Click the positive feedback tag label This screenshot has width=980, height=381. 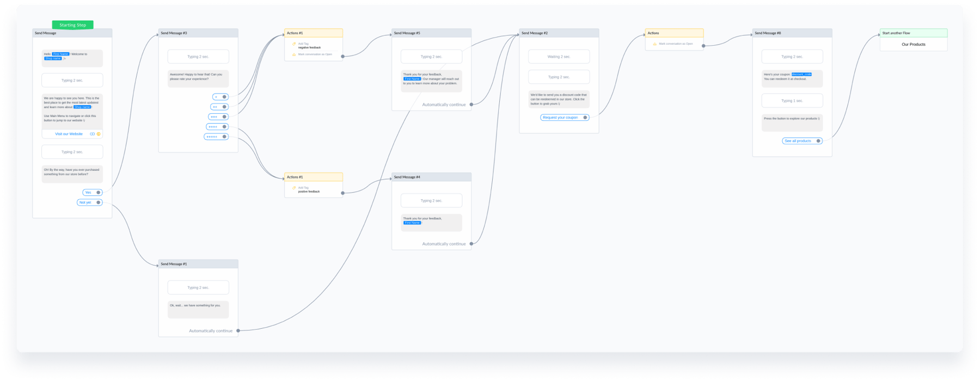[x=309, y=192]
